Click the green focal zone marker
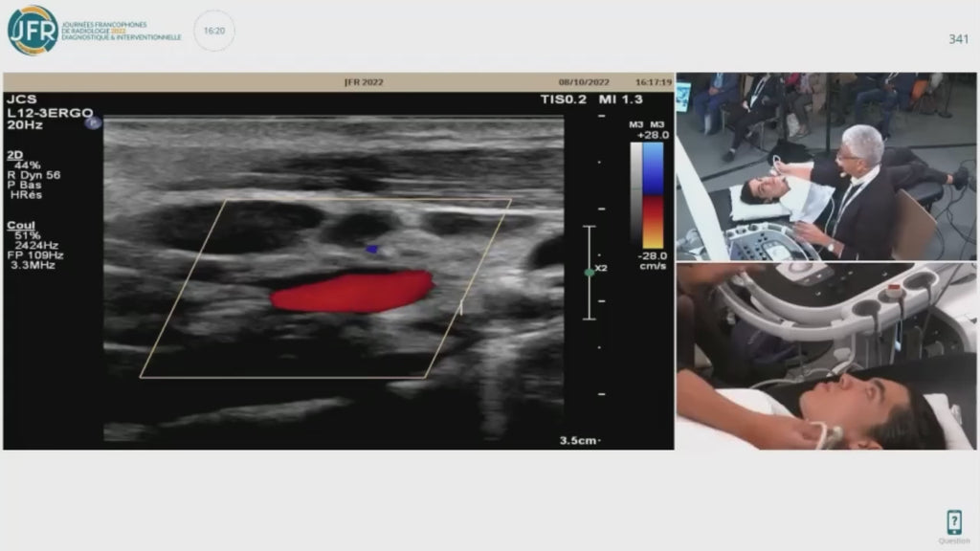The width and height of the screenshot is (980, 551). (x=590, y=273)
